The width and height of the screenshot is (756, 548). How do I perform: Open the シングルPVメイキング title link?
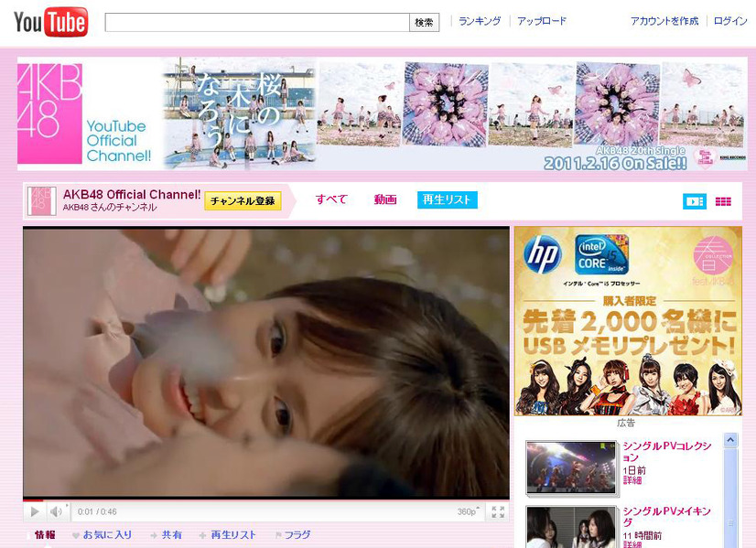tap(667, 517)
